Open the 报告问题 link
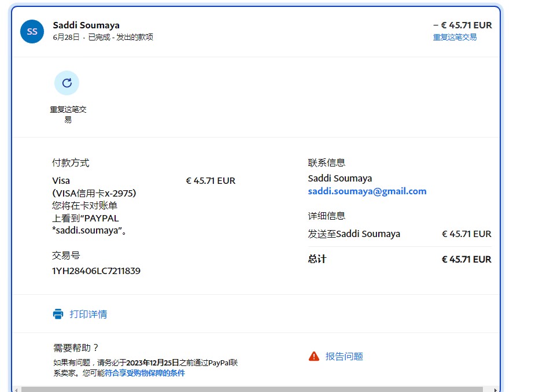This screenshot has width=539, height=392. [x=344, y=356]
